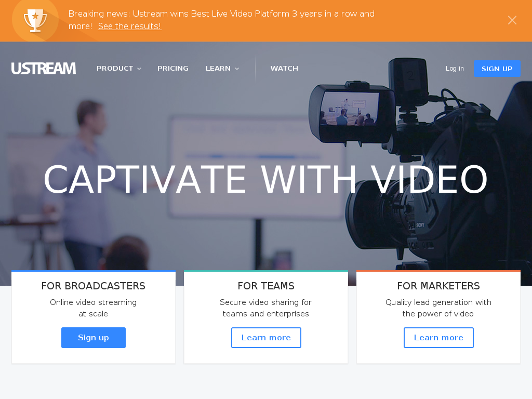Click 'Quality lead generation' description text
Viewport: 532px width, 399px height.
438,308
